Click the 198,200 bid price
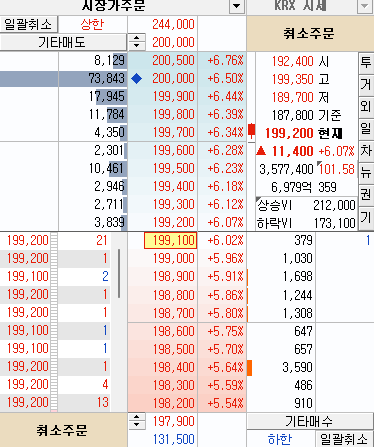The image size is (374, 447). click(x=173, y=403)
